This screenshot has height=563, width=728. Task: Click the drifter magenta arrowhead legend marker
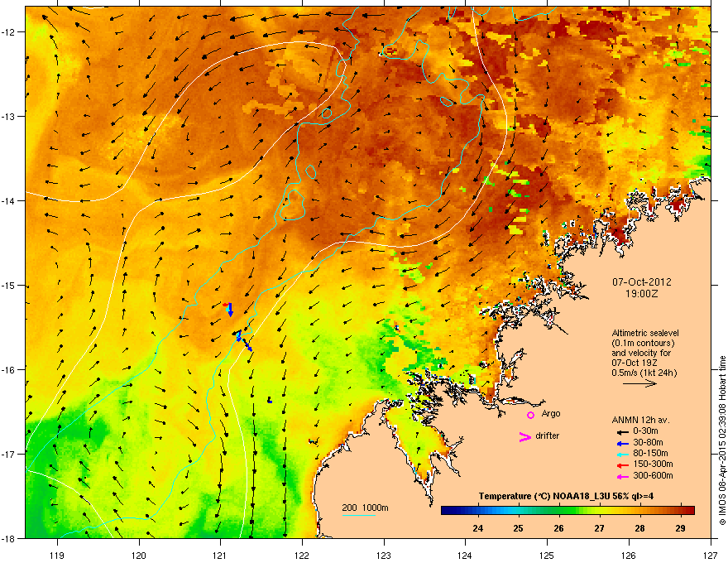coord(524,436)
